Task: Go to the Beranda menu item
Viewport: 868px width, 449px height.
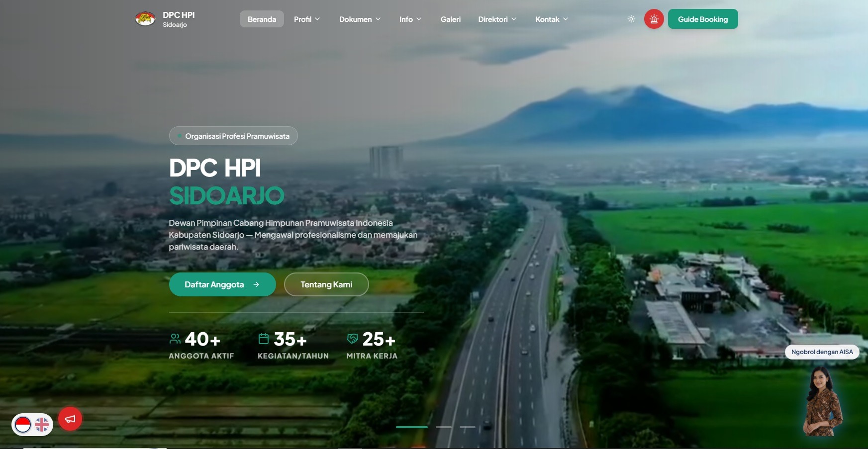Action: pos(262,19)
